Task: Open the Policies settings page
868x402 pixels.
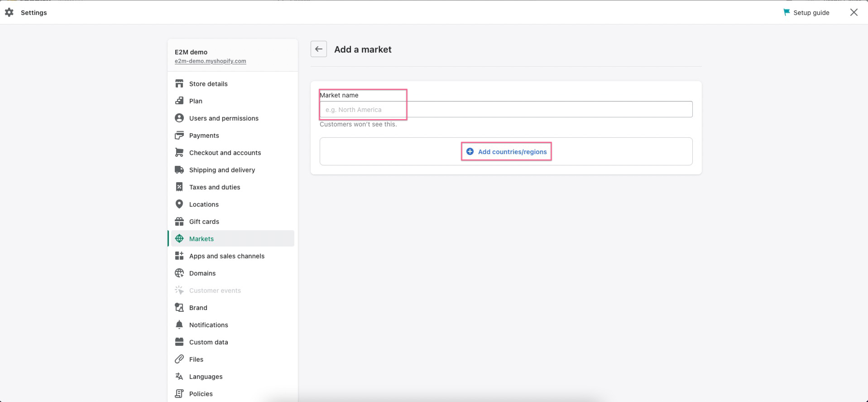Action: pyautogui.click(x=201, y=394)
